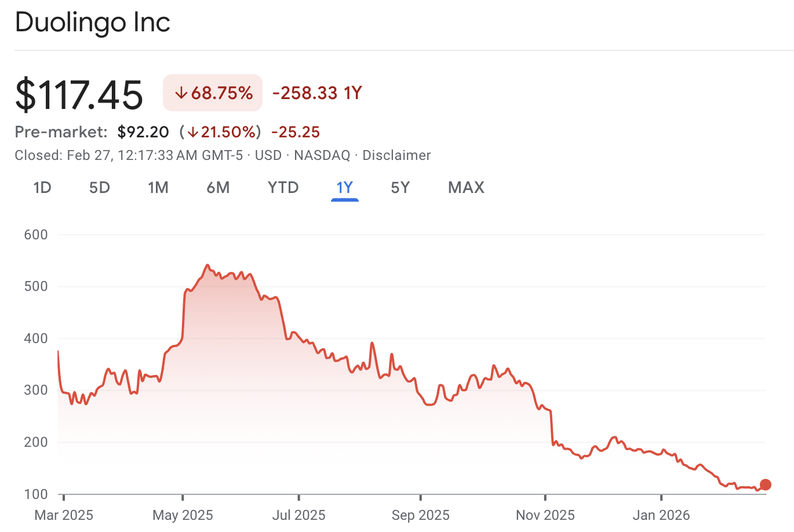Select the 6M time range
Image resolution: width=794 pixels, height=532 pixels.
218,188
